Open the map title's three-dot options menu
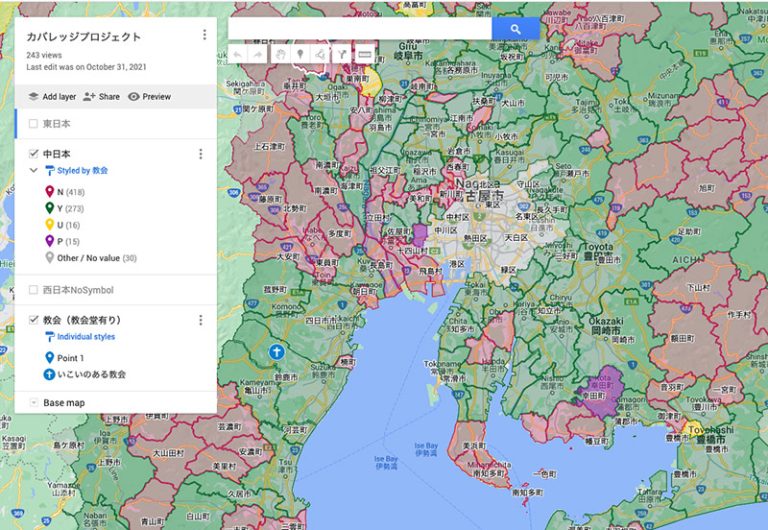This screenshot has width=768, height=530. [x=204, y=35]
